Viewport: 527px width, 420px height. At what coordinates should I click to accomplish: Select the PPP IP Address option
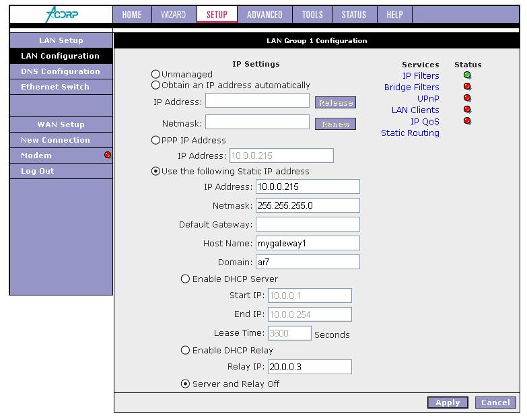tap(155, 140)
